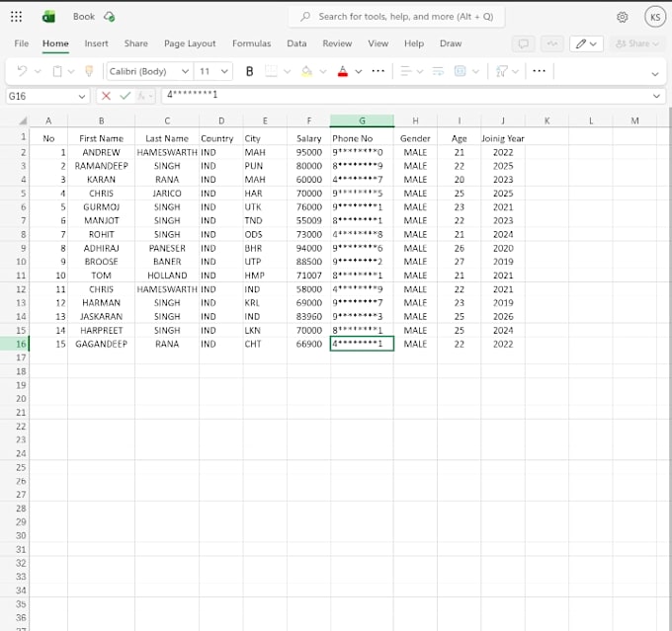Click the Undo icon
The width and height of the screenshot is (672, 631).
coord(22,71)
